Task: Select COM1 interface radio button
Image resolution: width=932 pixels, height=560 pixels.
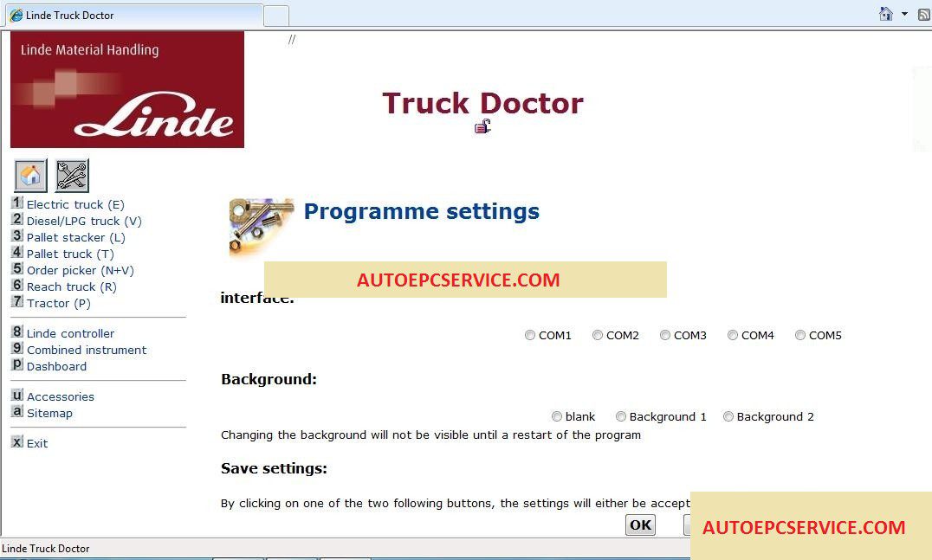Action: [529, 335]
